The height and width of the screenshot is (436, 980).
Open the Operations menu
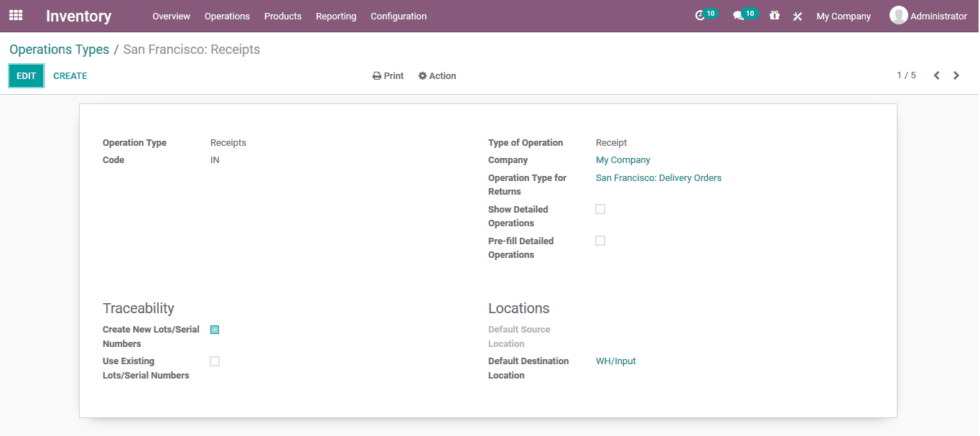pos(227,16)
